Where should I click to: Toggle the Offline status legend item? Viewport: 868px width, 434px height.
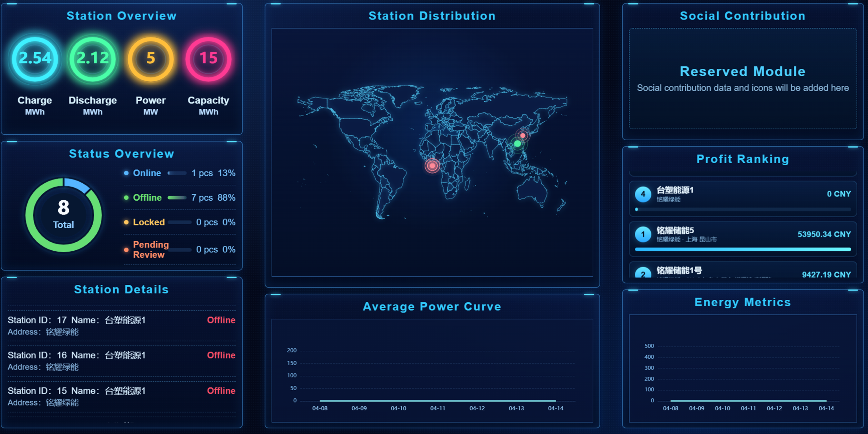(x=147, y=198)
